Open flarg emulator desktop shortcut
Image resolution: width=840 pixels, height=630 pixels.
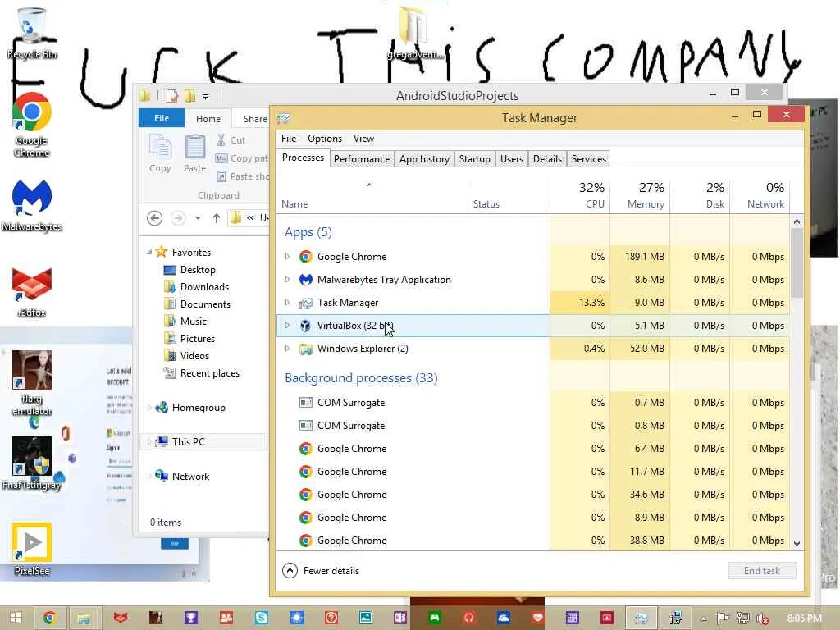point(32,383)
